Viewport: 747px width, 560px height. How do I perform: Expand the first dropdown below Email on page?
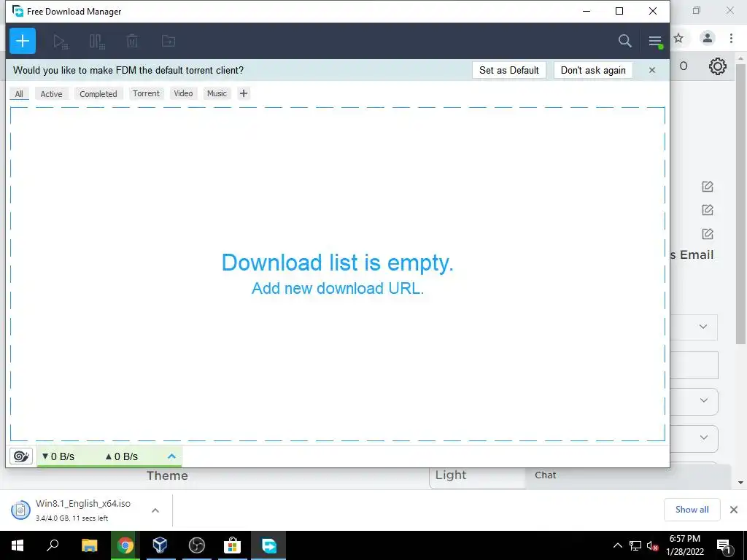point(703,327)
